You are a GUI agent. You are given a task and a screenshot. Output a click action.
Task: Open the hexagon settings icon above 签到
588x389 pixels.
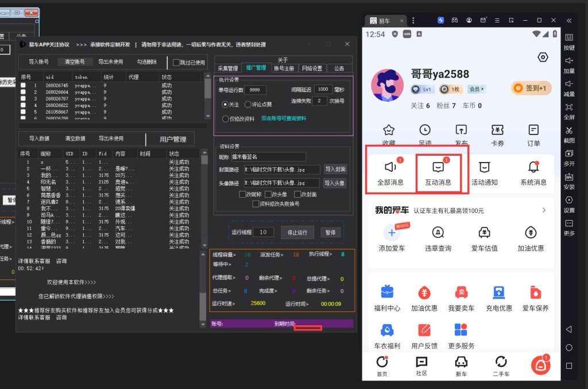click(x=543, y=57)
